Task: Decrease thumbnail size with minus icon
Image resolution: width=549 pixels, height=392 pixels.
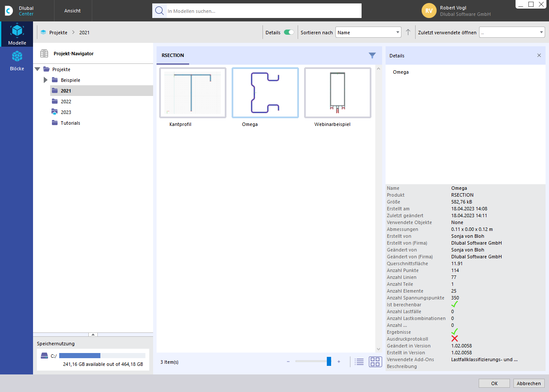Action: [x=288, y=362]
